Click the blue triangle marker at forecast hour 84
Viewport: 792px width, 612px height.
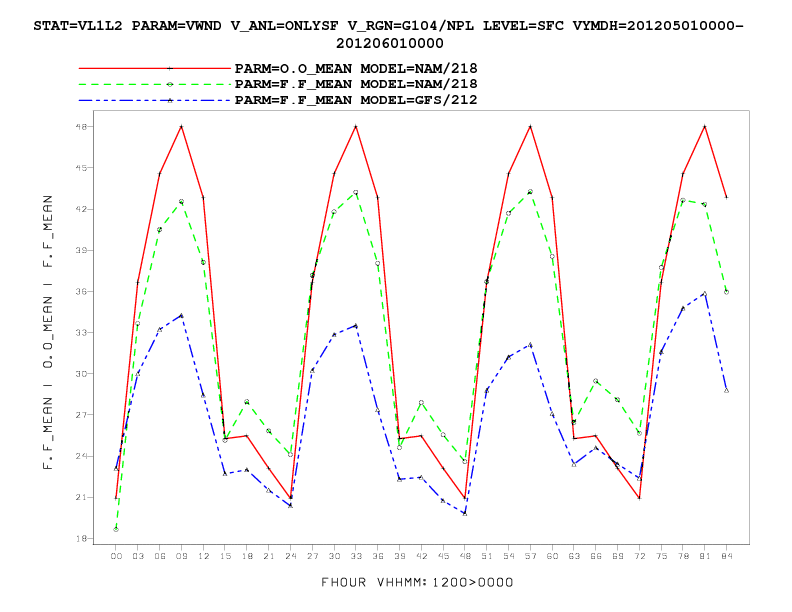click(x=726, y=390)
